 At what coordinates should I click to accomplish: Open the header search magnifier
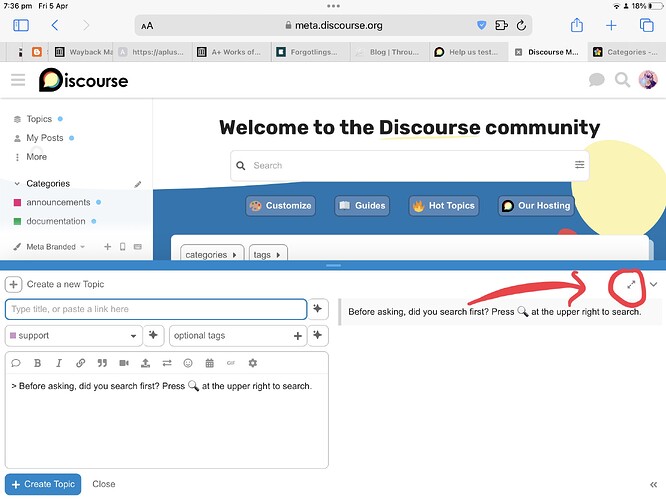click(622, 80)
